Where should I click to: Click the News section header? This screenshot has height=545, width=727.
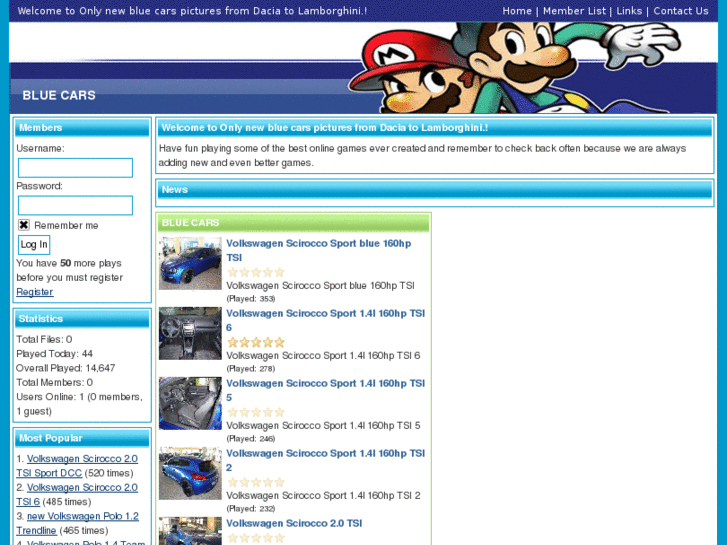coord(434,190)
